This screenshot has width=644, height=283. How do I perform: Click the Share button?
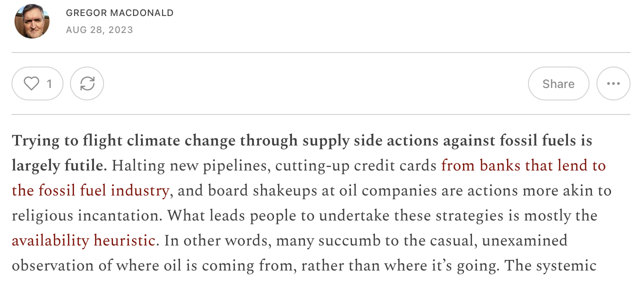(558, 83)
